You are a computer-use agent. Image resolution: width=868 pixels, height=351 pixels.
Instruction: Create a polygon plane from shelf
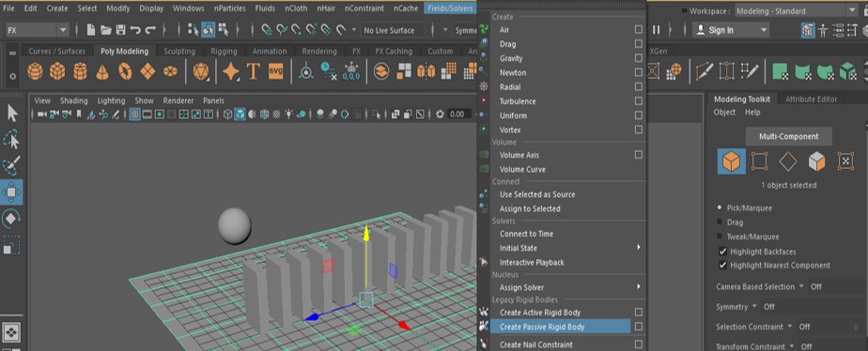tap(147, 71)
